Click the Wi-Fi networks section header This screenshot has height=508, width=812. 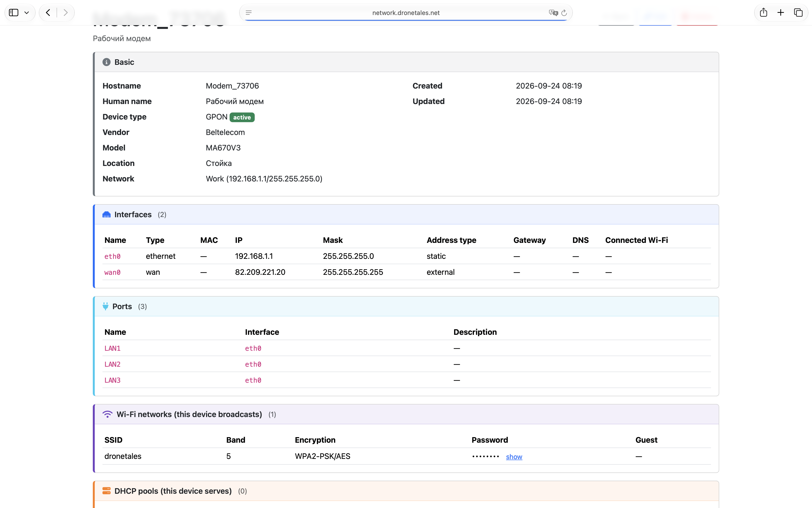(x=406, y=414)
